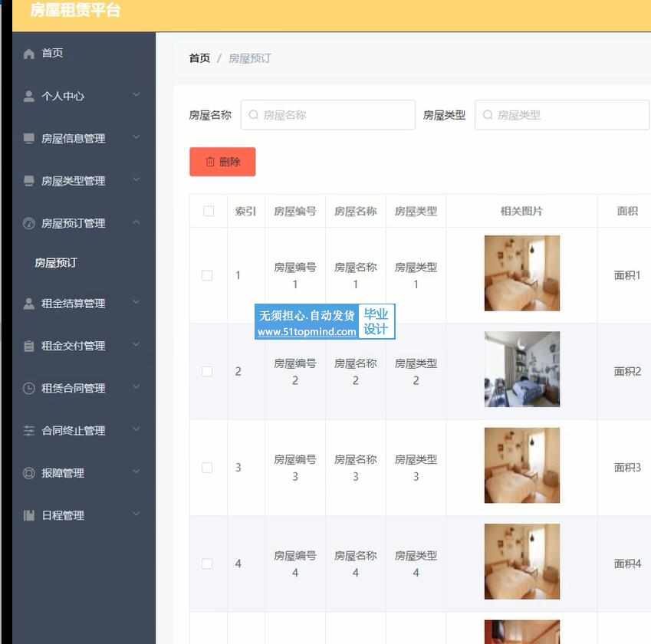Click the 索引 column header
Screen dimensions: 651x644
click(245, 211)
